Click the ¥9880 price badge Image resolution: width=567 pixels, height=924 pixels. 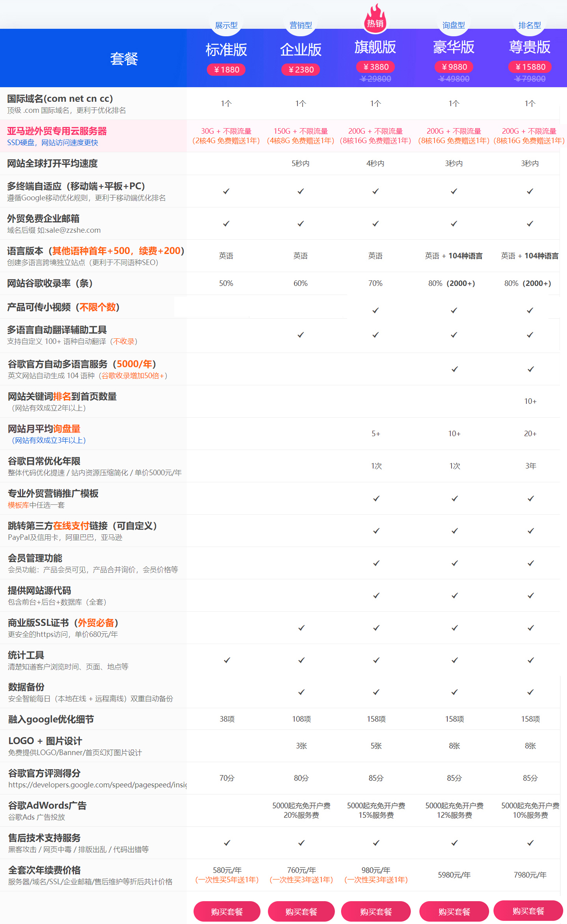point(454,67)
